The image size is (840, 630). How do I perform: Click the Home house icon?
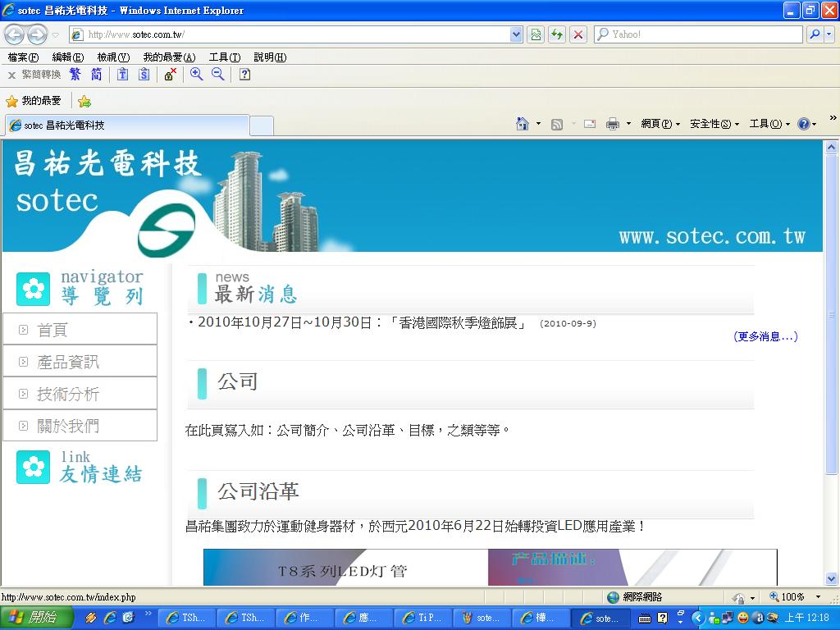(x=523, y=124)
